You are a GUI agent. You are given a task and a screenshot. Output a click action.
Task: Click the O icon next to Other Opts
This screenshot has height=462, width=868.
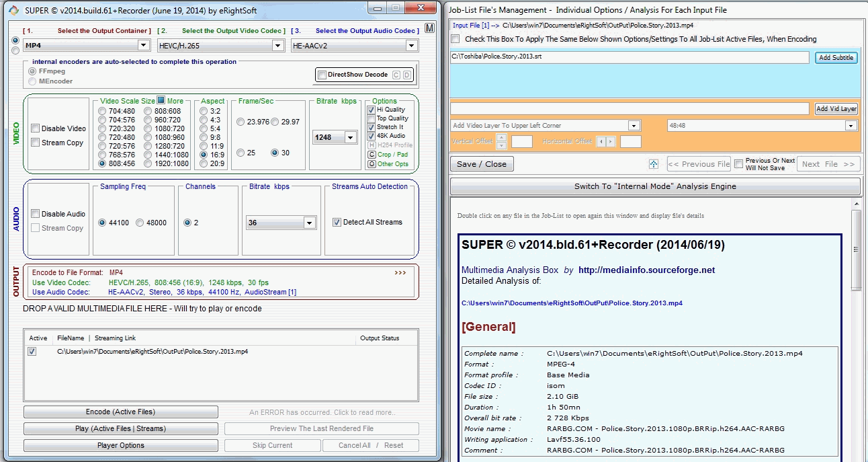[x=372, y=164]
